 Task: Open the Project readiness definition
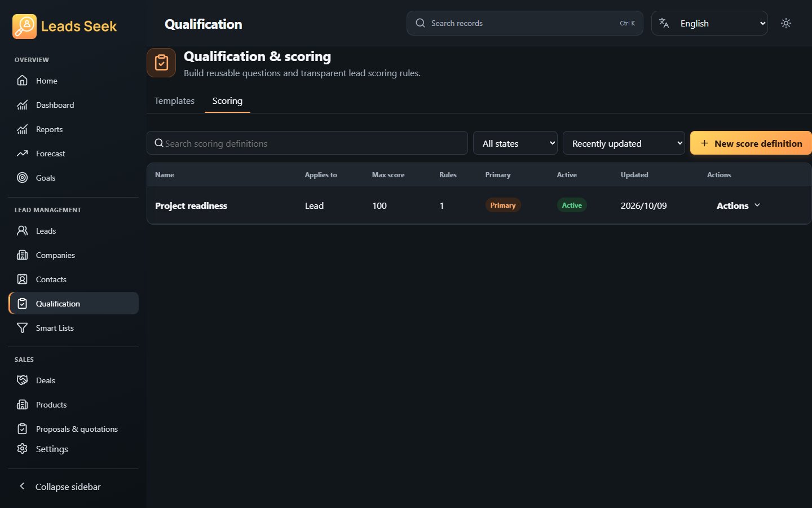tap(191, 205)
